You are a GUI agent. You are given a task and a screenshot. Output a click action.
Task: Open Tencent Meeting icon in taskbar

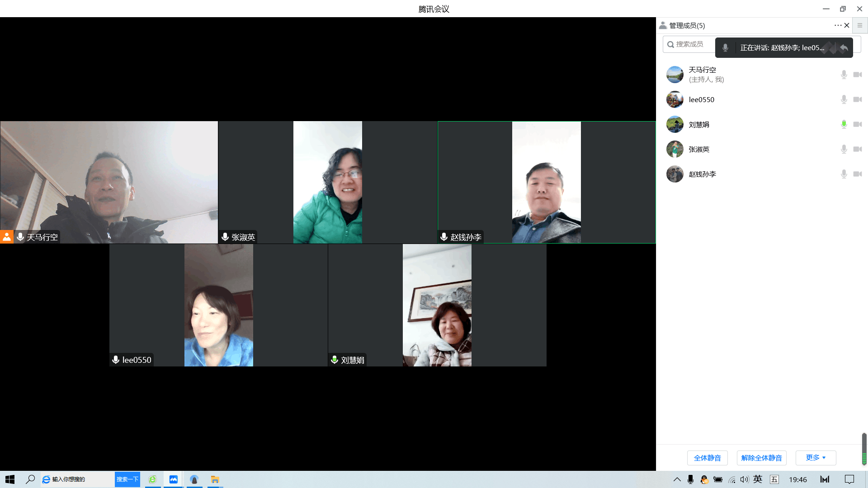[174, 479]
